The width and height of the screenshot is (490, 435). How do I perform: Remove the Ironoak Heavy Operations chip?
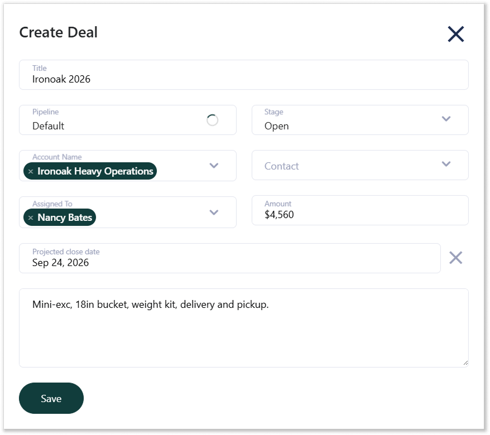[x=31, y=171]
